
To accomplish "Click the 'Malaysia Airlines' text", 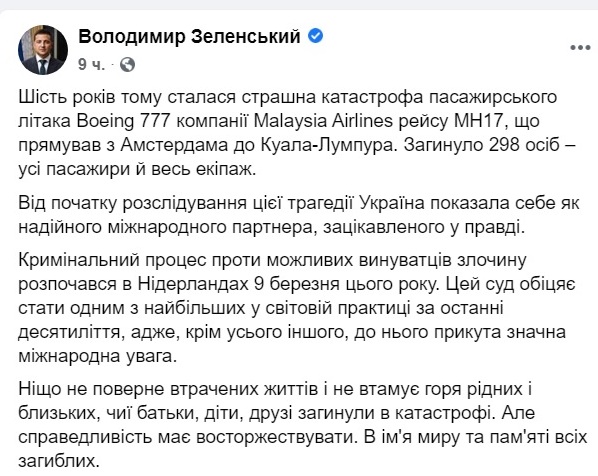I will pos(323,121).
